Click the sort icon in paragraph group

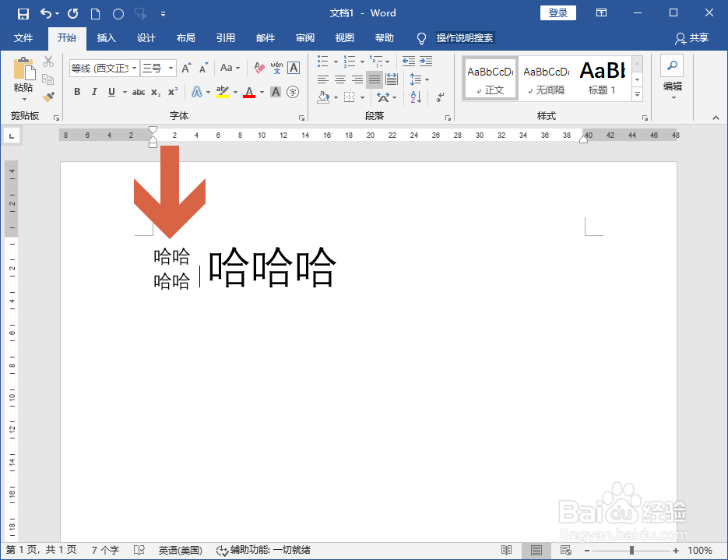click(x=416, y=98)
